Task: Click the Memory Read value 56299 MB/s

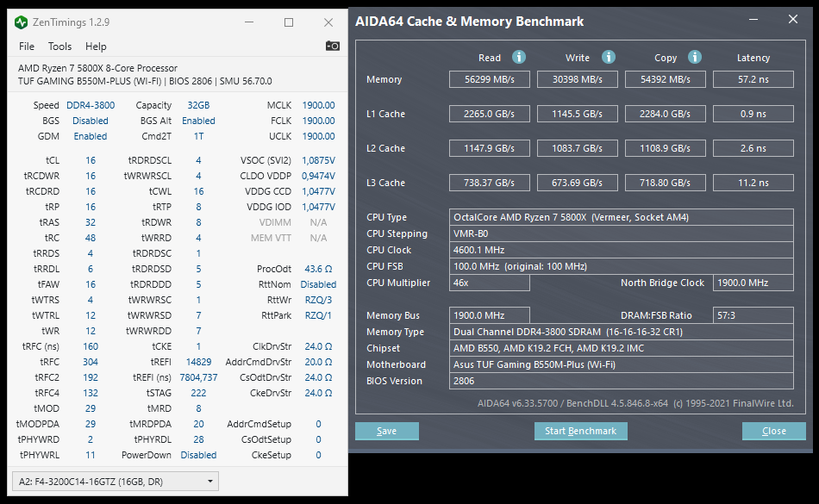Action: pyautogui.click(x=490, y=79)
